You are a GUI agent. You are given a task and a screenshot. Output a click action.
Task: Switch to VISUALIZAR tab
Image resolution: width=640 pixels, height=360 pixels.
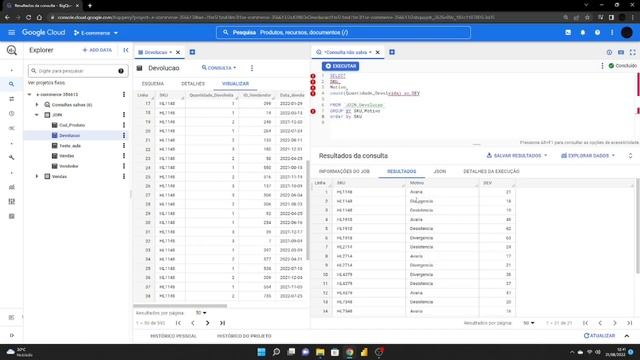235,84
